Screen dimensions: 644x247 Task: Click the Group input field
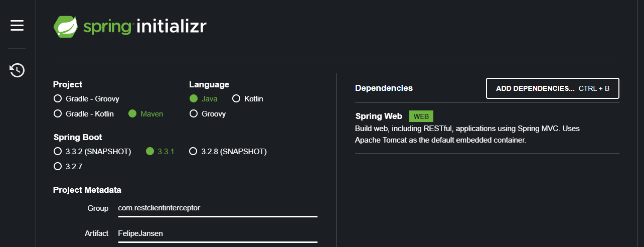point(218,208)
